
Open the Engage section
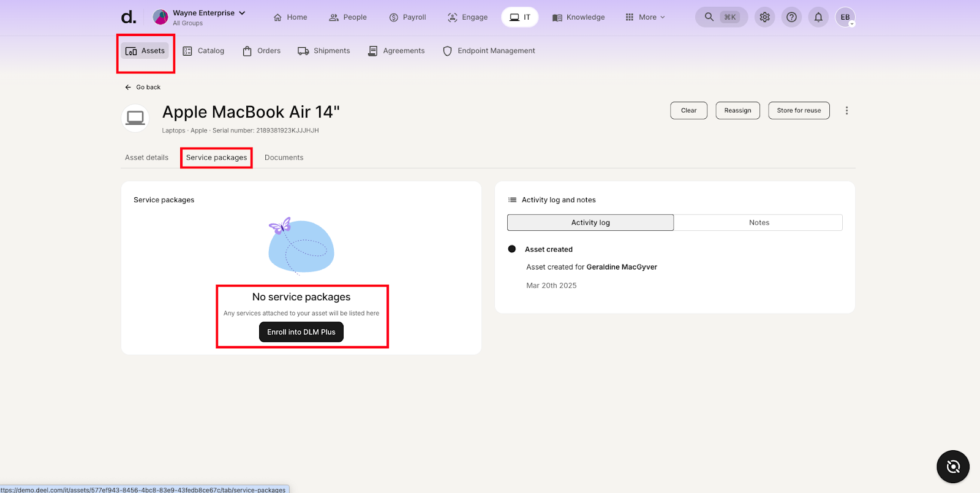click(x=468, y=17)
